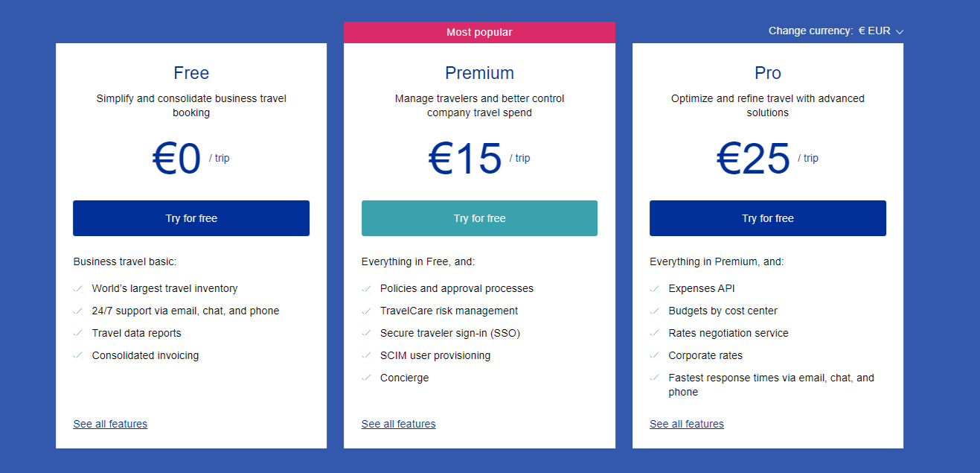This screenshot has height=473, width=980.
Task: Click checkmark next to SCIM user provisioning
Action: point(366,355)
